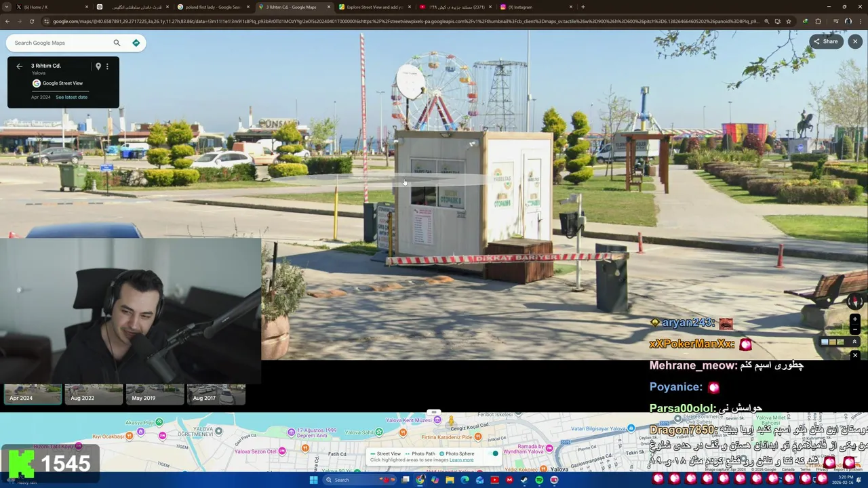Click the Share button in Street View
868x488 pixels.
825,41
